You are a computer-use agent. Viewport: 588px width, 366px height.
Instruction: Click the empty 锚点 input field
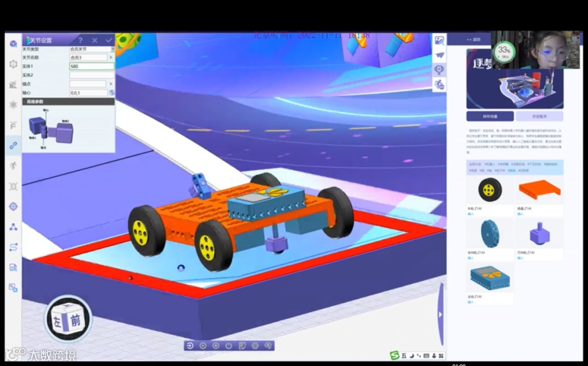[x=88, y=84]
